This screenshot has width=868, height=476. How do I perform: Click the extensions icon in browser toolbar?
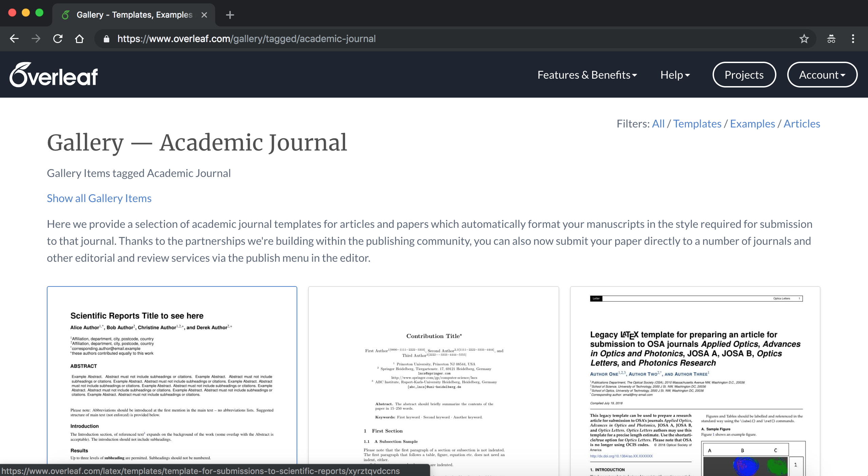[831, 39]
